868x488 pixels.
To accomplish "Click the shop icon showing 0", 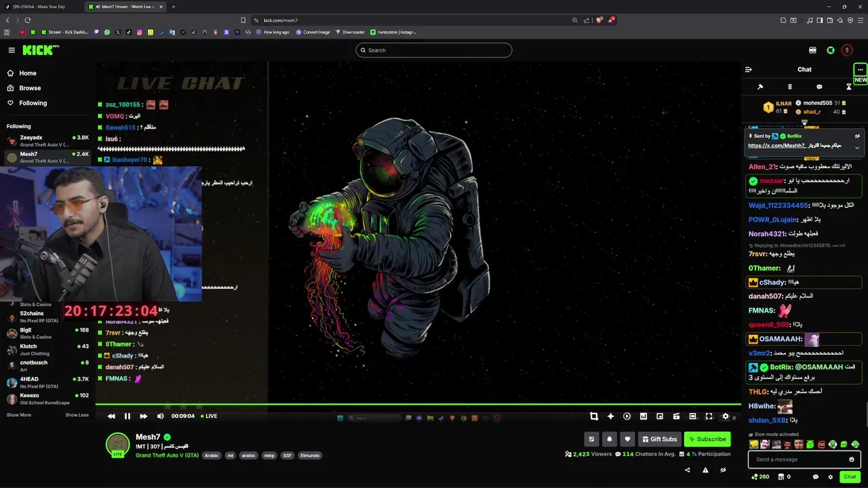I will click(x=784, y=476).
